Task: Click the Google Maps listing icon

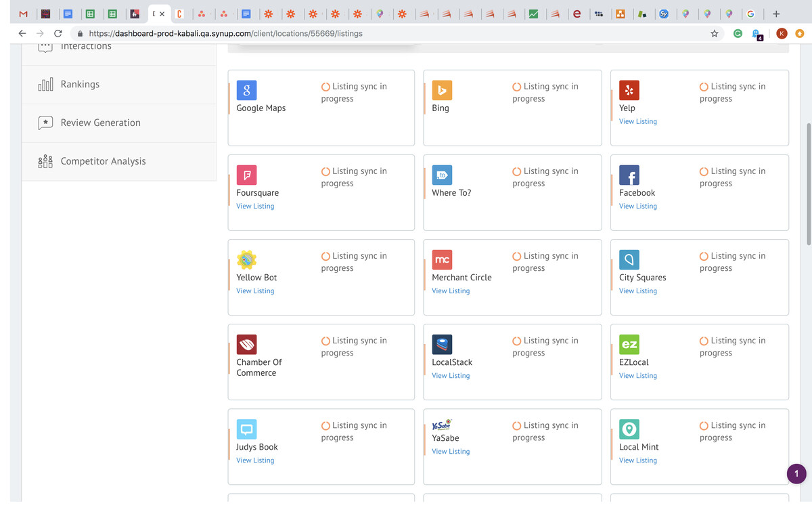Action: click(246, 90)
